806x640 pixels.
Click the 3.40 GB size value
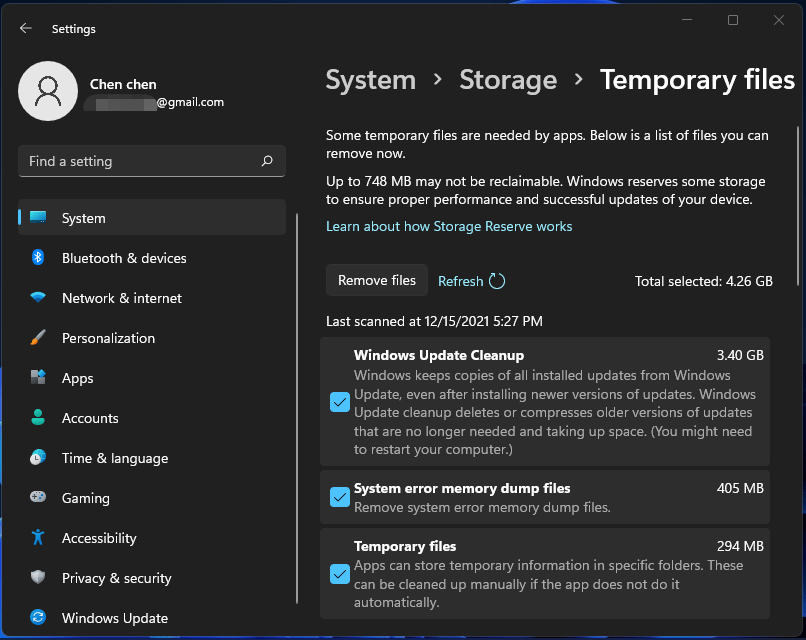pyautogui.click(x=740, y=355)
